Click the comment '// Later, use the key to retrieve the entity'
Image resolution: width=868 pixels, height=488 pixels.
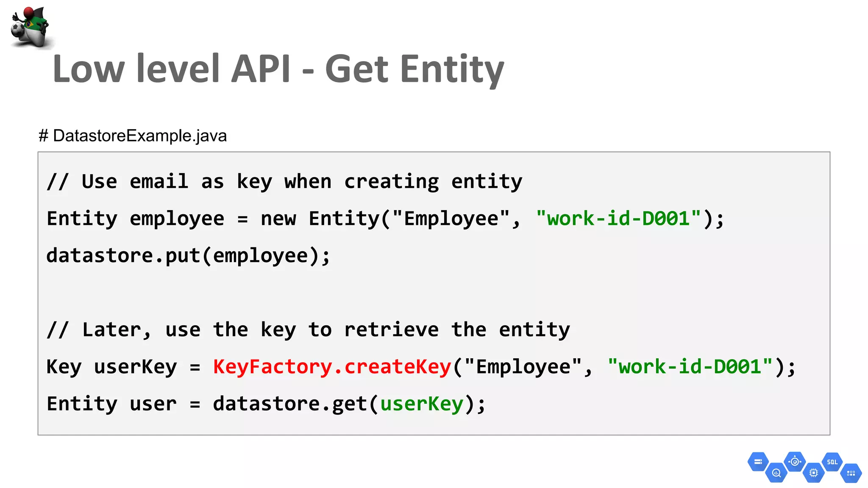click(308, 330)
